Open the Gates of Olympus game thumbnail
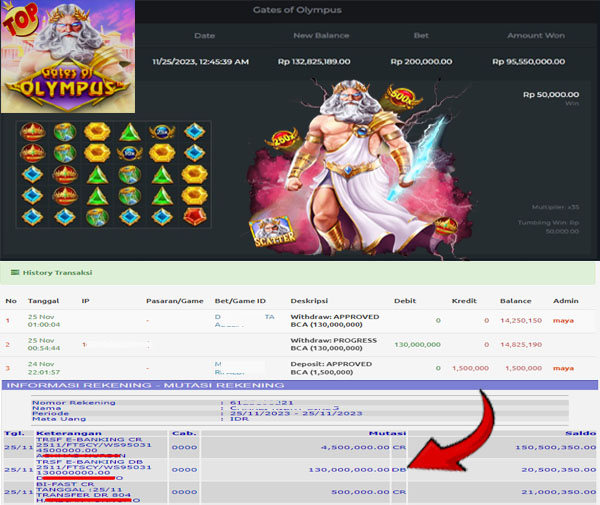The height and width of the screenshot is (505, 600). coord(68,57)
